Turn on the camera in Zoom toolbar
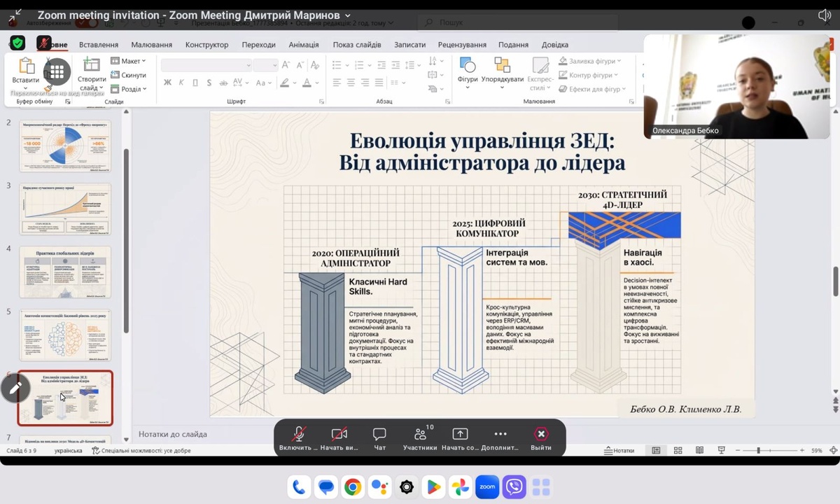This screenshot has width=840, height=504. [x=339, y=435]
